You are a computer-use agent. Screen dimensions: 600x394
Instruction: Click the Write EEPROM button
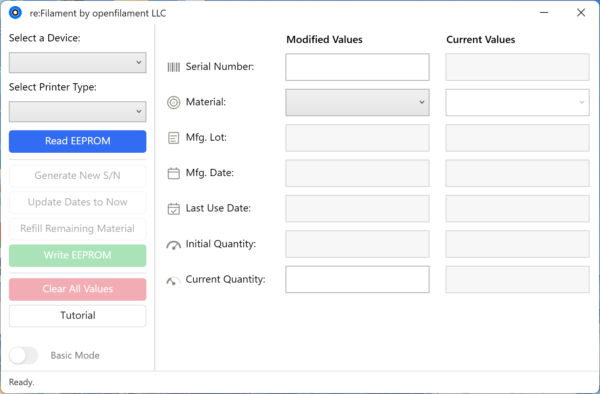coord(78,256)
